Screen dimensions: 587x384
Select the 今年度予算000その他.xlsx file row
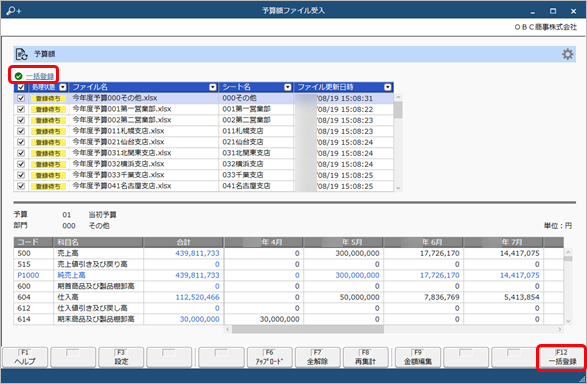204,98
